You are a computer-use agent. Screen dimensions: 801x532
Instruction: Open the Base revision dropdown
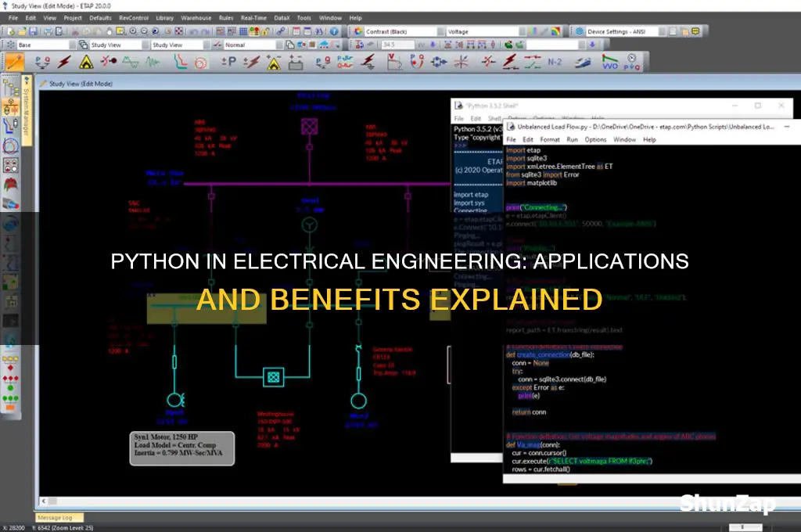click(45, 45)
